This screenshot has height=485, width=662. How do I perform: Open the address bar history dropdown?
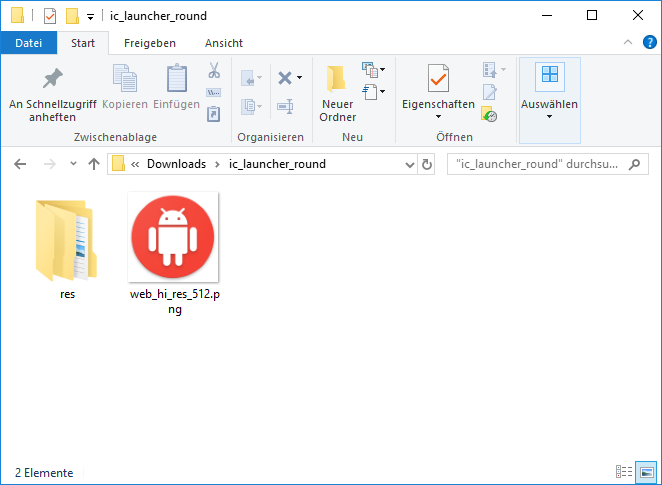pos(409,164)
